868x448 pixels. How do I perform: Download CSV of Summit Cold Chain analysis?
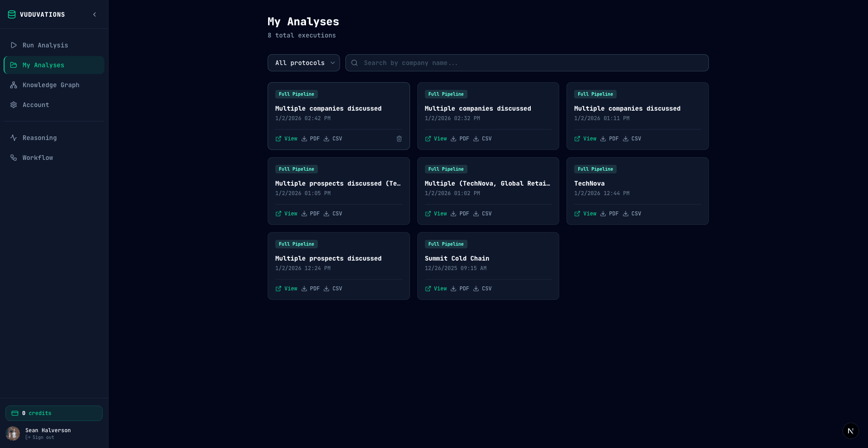pos(482,289)
